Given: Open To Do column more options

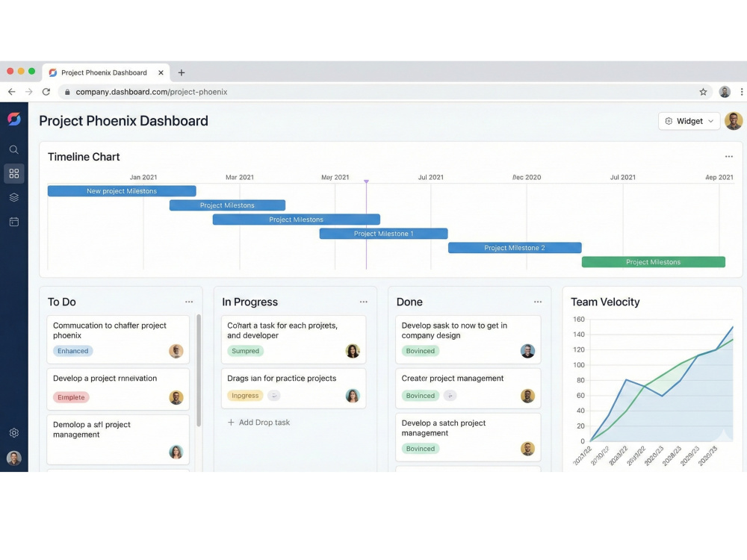Looking at the screenshot, I should (189, 302).
